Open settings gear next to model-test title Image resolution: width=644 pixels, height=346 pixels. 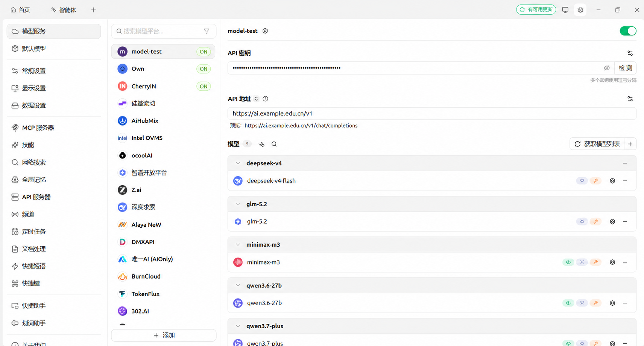[265, 31]
